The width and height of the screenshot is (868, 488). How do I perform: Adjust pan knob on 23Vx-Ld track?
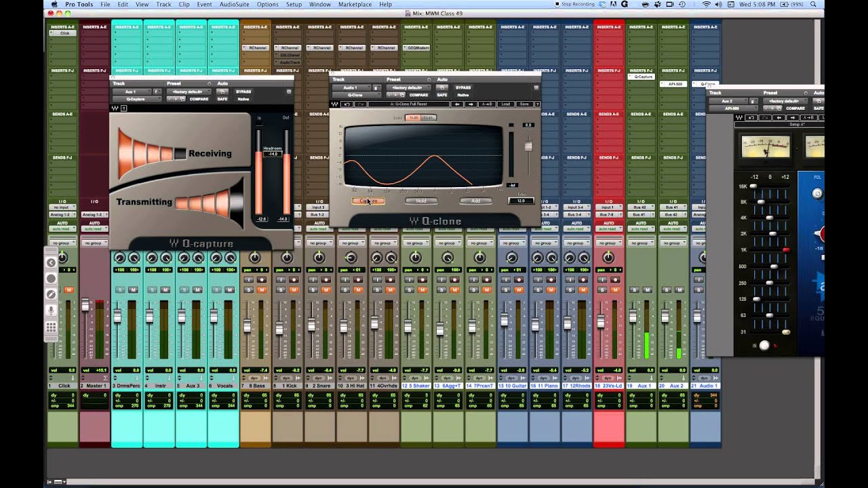(x=609, y=258)
